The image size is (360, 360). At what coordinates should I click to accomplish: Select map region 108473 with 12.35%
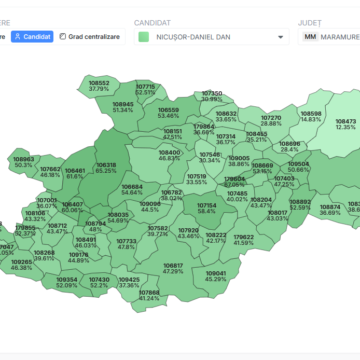click(x=346, y=124)
